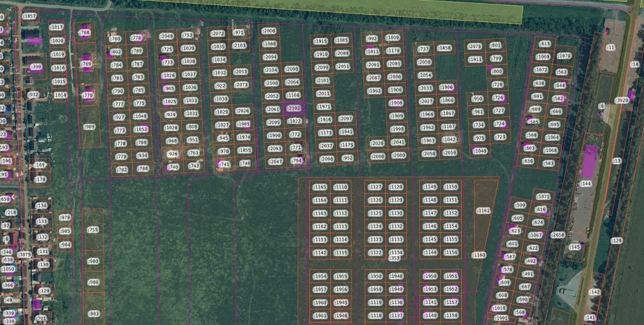Click parcel label :1950
The width and height of the screenshot is (644, 325).
coord(430,276)
